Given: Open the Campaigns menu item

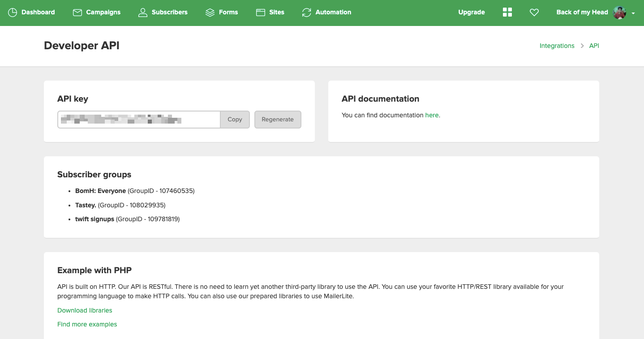Looking at the screenshot, I should [103, 13].
